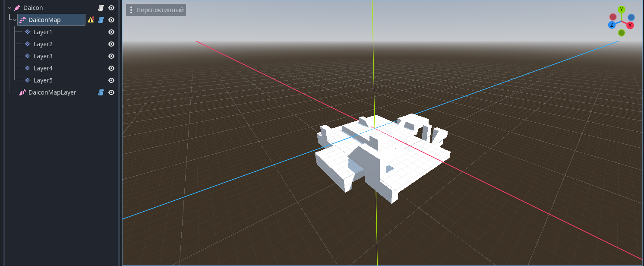The height and width of the screenshot is (266, 644).
Task: Click the DaiconMapLayer node type icon
Action: [x=23, y=92]
